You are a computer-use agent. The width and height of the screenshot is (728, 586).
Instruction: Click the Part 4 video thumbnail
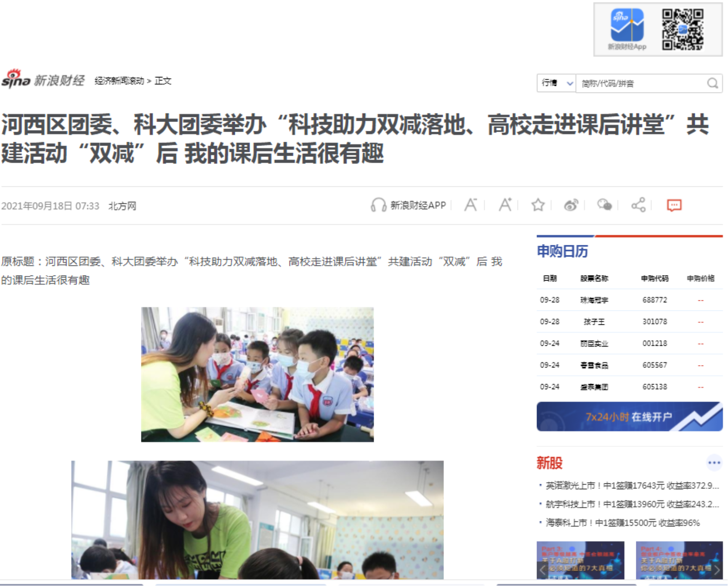tap(679, 560)
